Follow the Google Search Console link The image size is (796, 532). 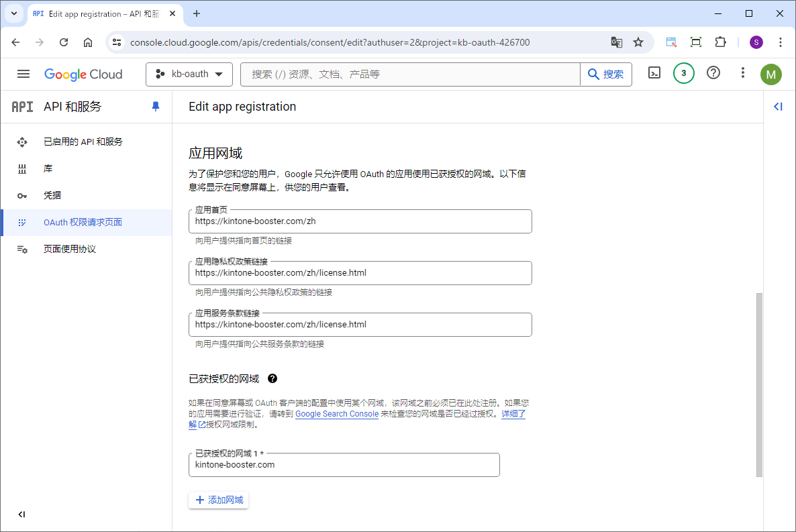pos(337,414)
